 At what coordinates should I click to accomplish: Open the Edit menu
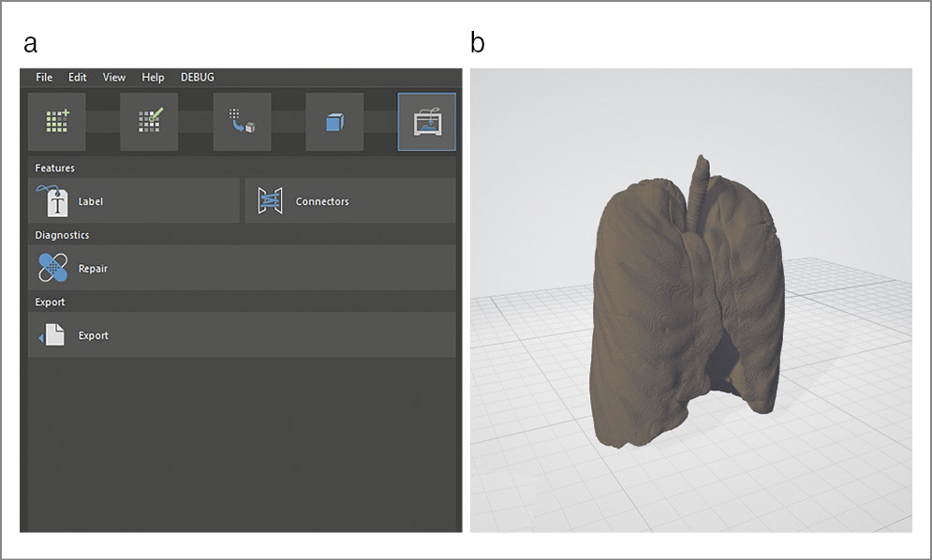78,78
